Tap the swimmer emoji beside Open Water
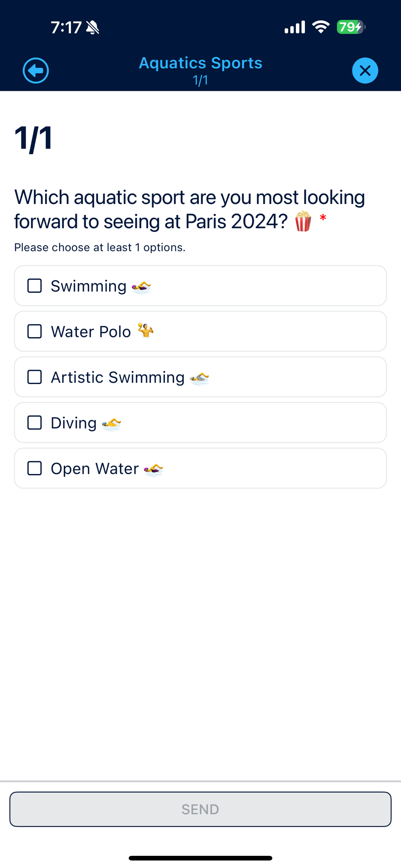 click(x=154, y=469)
